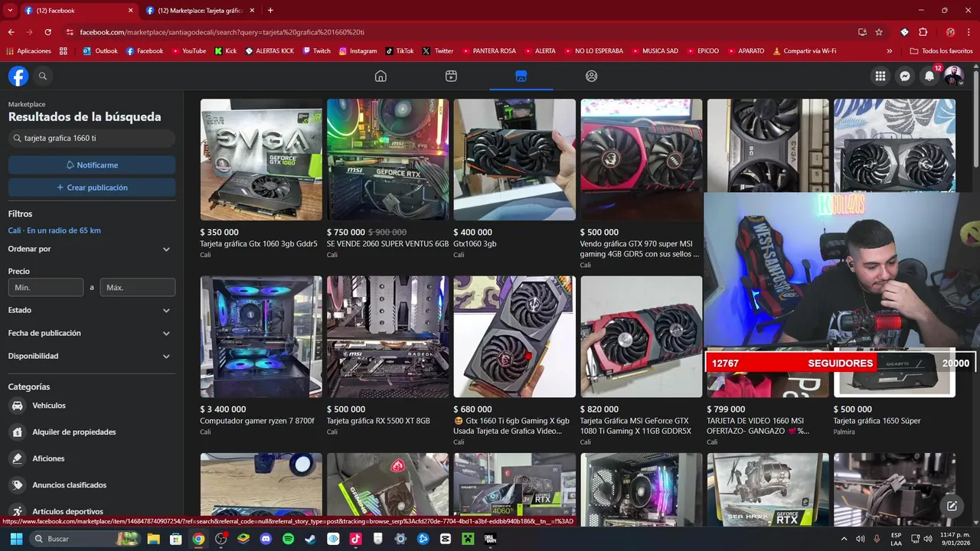Open Chrome tab search dropdown arrow
This screenshot has height=551, width=980.
[9, 10]
